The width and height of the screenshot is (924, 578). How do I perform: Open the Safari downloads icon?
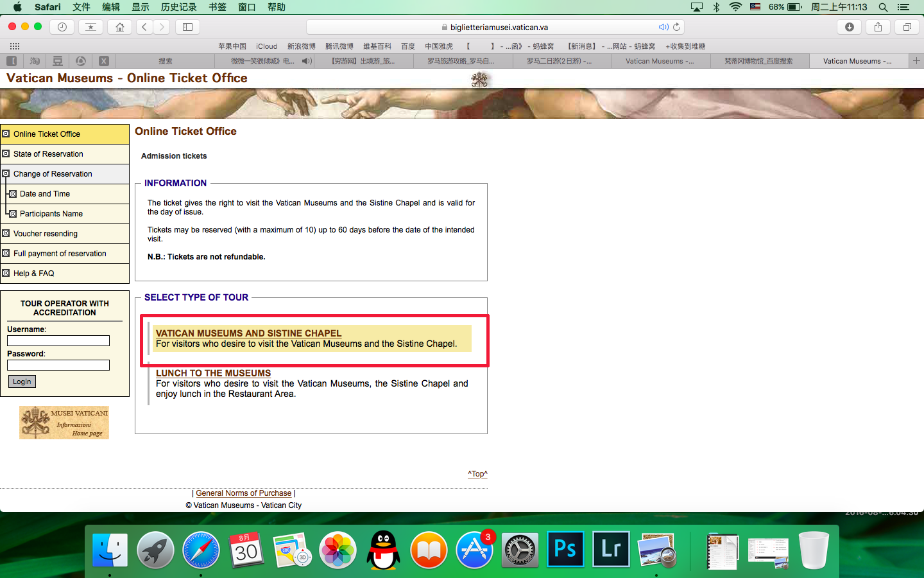(x=849, y=27)
